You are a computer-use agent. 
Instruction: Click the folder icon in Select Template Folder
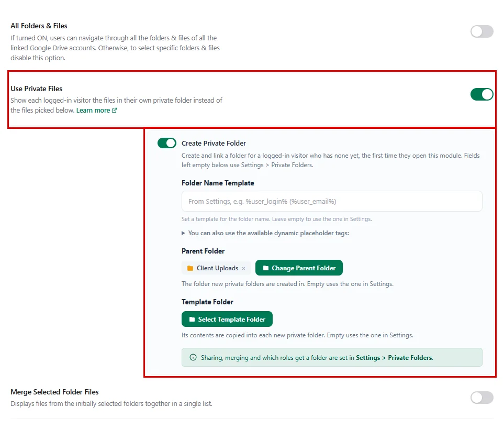(192, 320)
